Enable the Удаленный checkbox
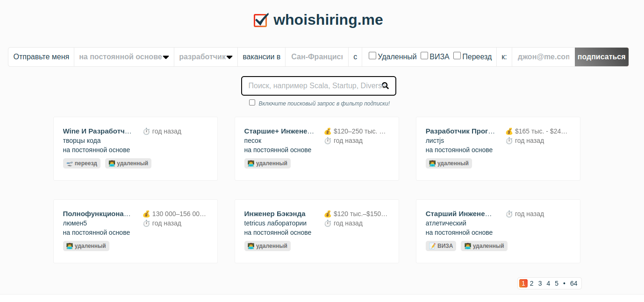Image resolution: width=644 pixels, height=302 pixels. coord(372,56)
